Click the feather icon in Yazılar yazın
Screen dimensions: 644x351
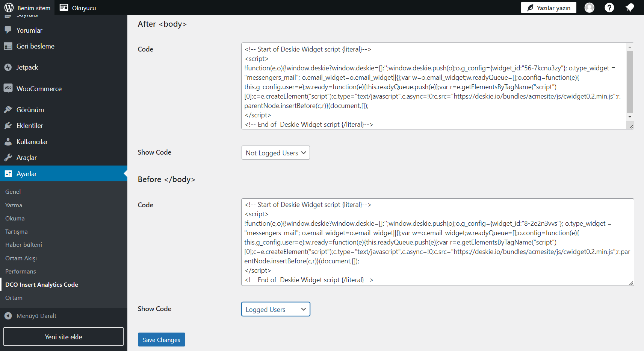point(530,8)
